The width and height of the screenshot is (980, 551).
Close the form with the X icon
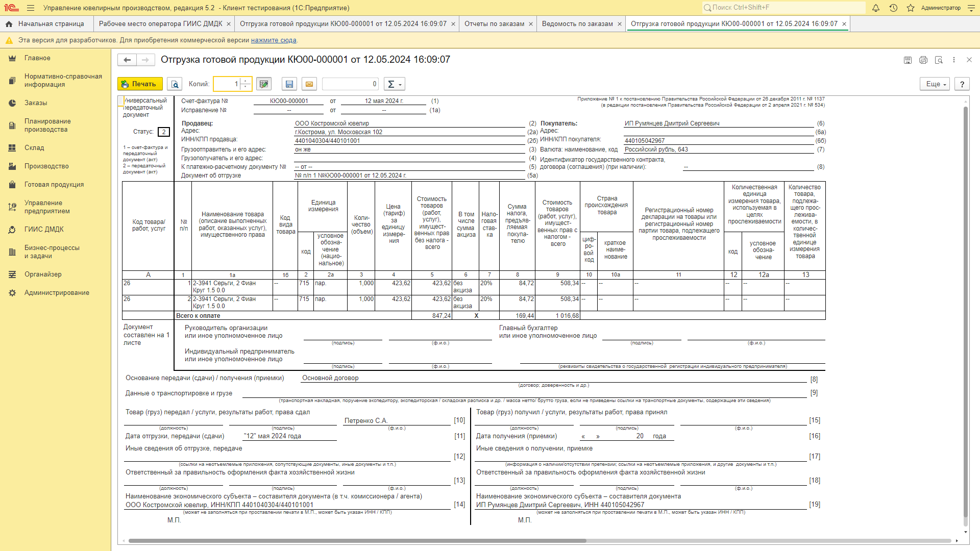tap(969, 60)
